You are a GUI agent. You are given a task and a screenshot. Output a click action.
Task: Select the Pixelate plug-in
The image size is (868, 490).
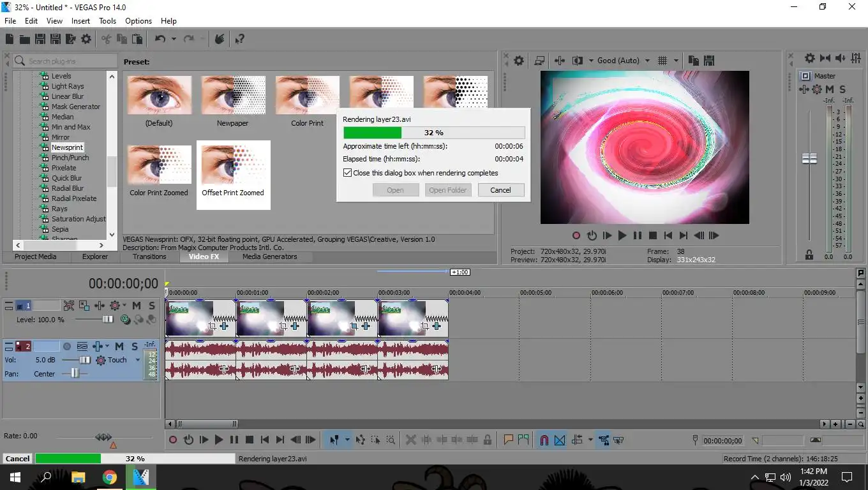point(64,168)
